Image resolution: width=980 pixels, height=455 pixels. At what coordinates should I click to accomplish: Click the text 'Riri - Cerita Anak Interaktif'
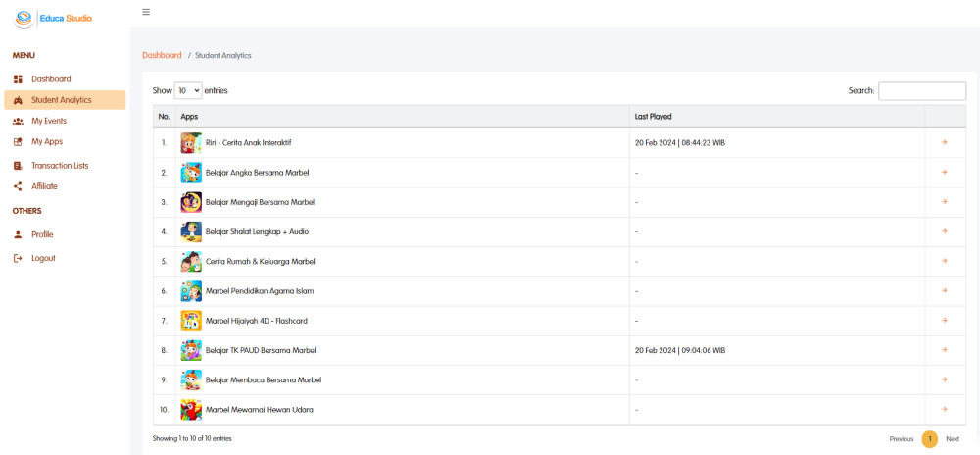coord(248,143)
